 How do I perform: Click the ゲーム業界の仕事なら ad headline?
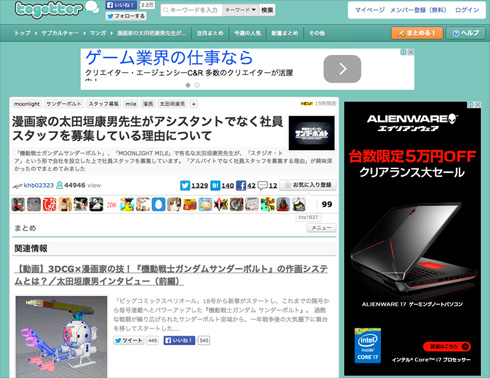click(x=169, y=58)
